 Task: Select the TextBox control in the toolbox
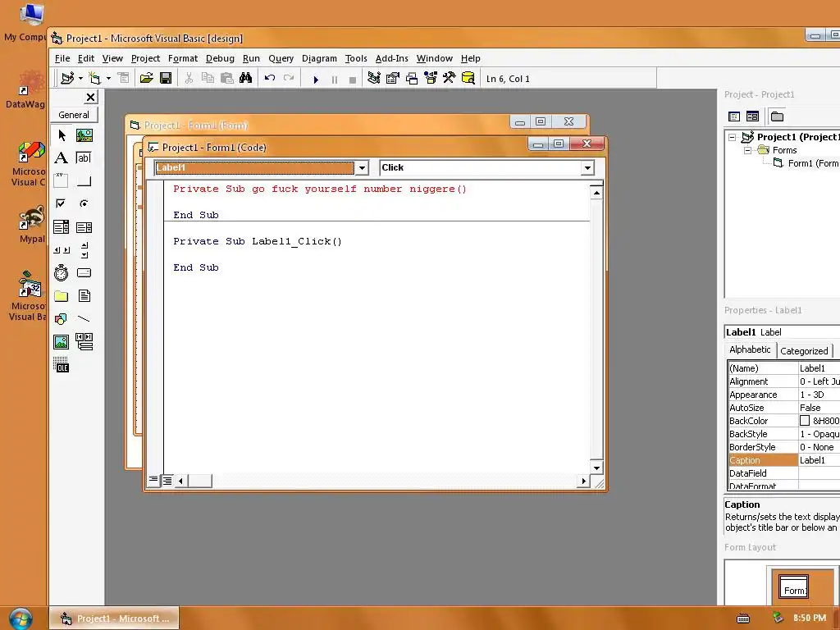[84, 158]
